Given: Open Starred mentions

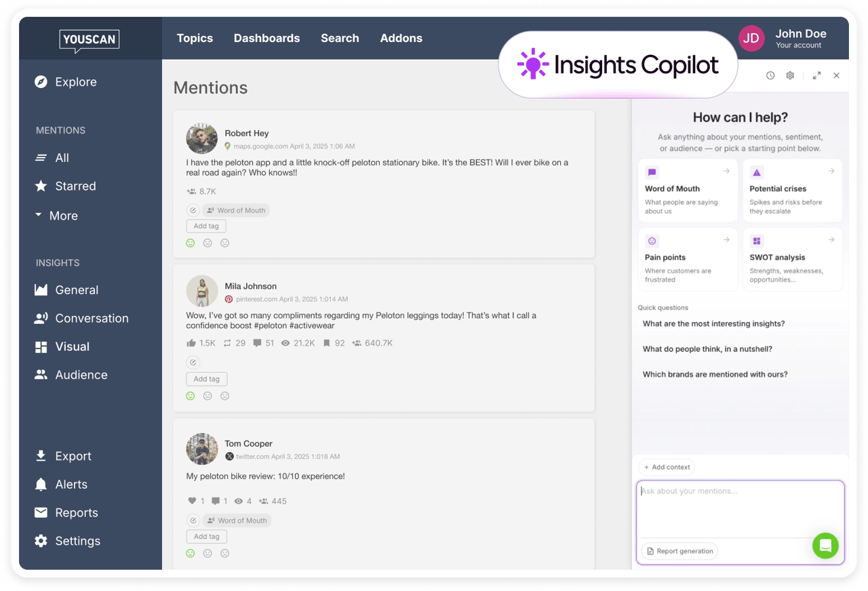Looking at the screenshot, I should (x=65, y=186).
